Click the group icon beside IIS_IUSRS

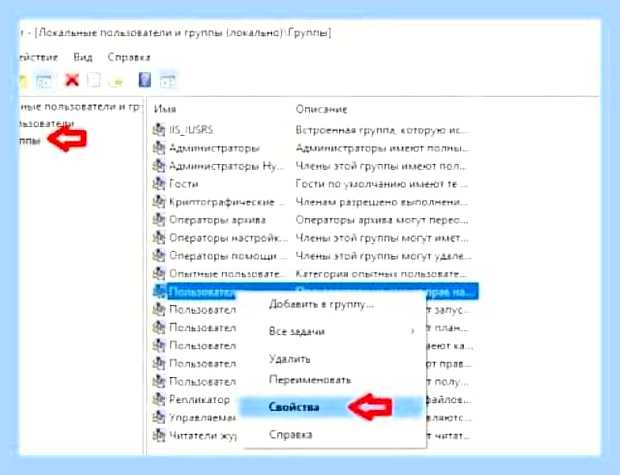coord(159,130)
